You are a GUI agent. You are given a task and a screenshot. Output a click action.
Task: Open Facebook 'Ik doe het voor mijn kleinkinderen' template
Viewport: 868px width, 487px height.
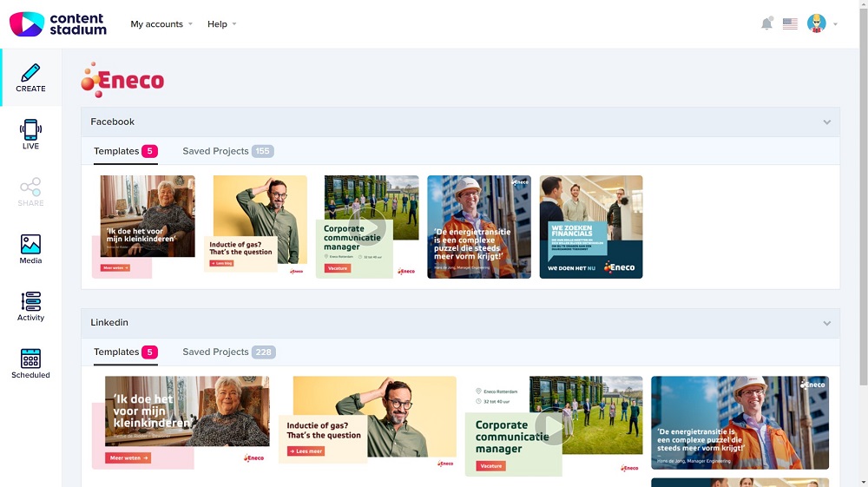[144, 227]
